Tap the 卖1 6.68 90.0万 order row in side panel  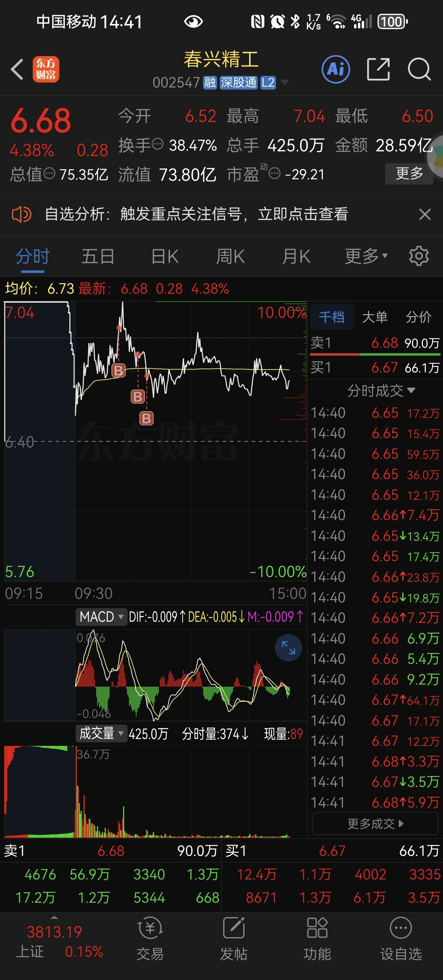click(375, 343)
